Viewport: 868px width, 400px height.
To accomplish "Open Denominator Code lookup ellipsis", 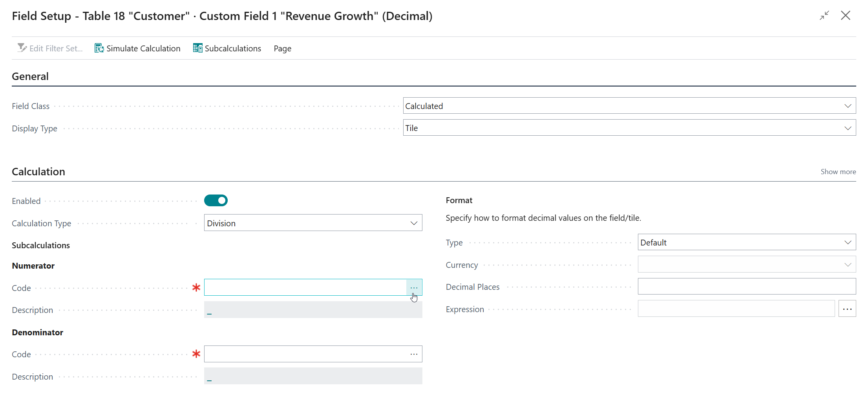I will coord(414,354).
